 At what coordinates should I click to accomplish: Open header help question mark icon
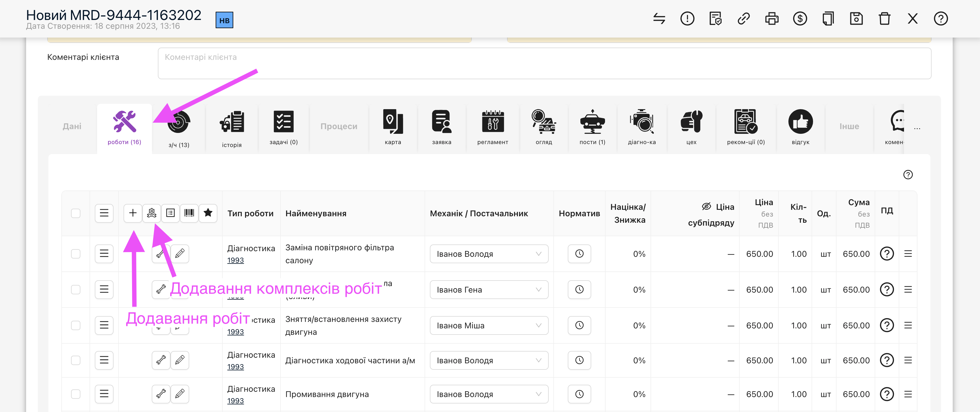[940, 19]
